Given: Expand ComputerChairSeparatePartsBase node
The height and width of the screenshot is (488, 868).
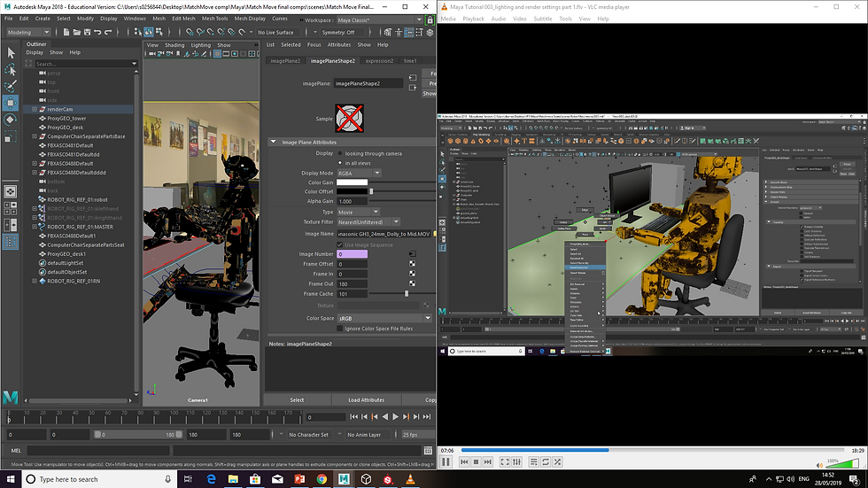Looking at the screenshot, I should click(35, 136).
